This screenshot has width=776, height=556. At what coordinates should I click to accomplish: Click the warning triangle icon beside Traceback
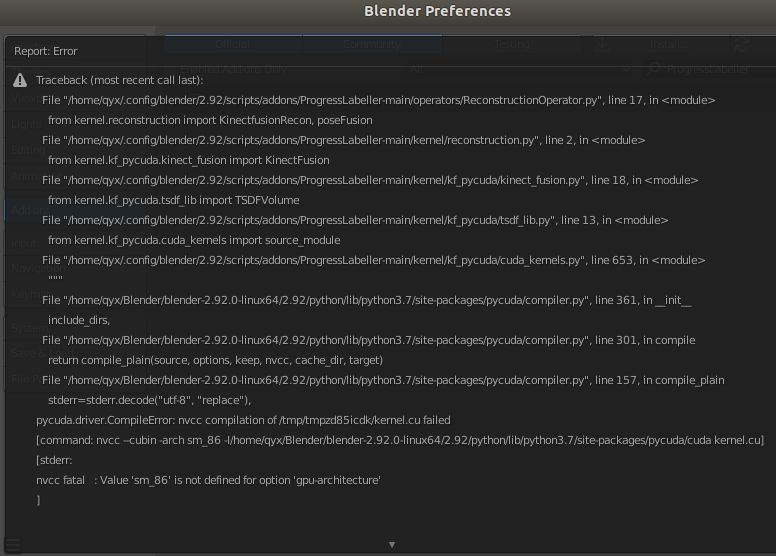(20, 80)
